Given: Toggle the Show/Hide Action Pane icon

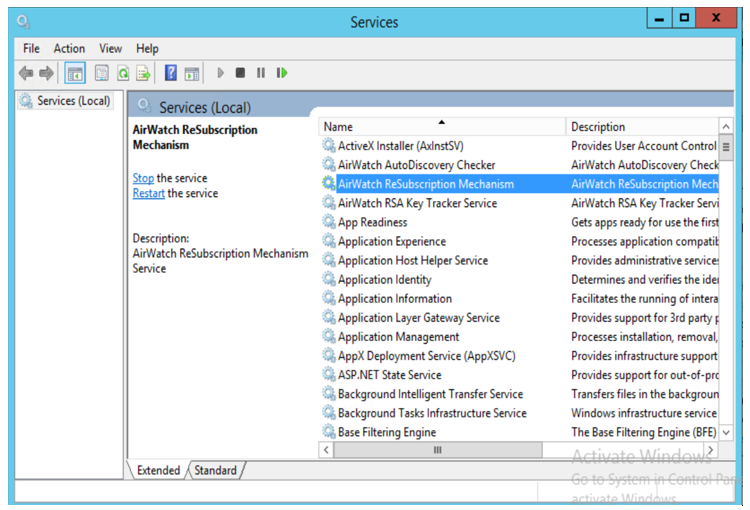Looking at the screenshot, I should point(192,73).
